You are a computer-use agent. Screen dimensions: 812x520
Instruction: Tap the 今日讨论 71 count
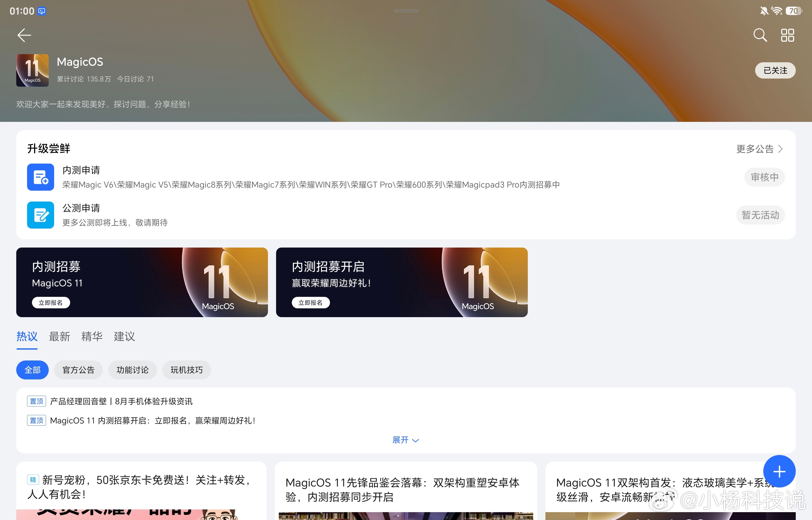pos(135,79)
